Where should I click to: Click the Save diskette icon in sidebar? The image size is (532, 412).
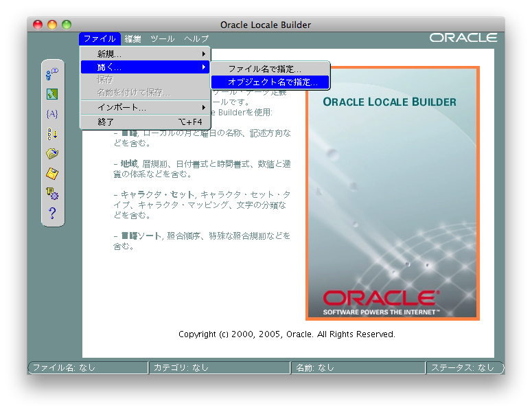tap(52, 174)
